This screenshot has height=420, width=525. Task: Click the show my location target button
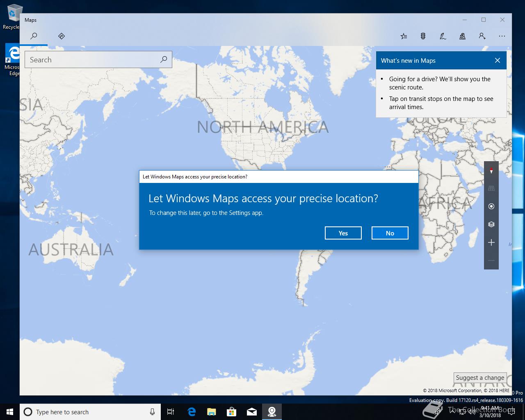coord(491,206)
